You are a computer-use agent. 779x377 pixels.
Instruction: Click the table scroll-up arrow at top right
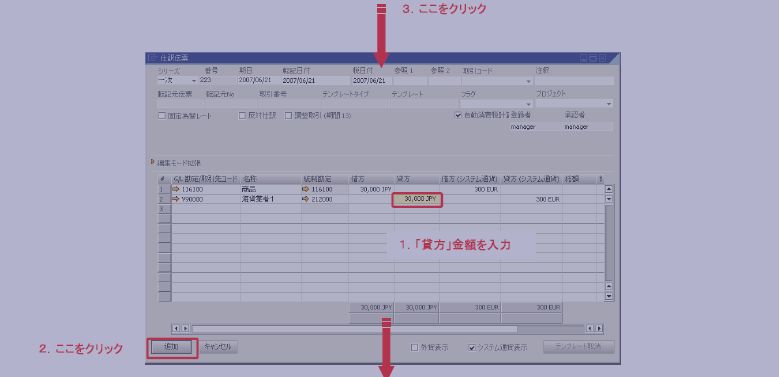click(x=609, y=189)
